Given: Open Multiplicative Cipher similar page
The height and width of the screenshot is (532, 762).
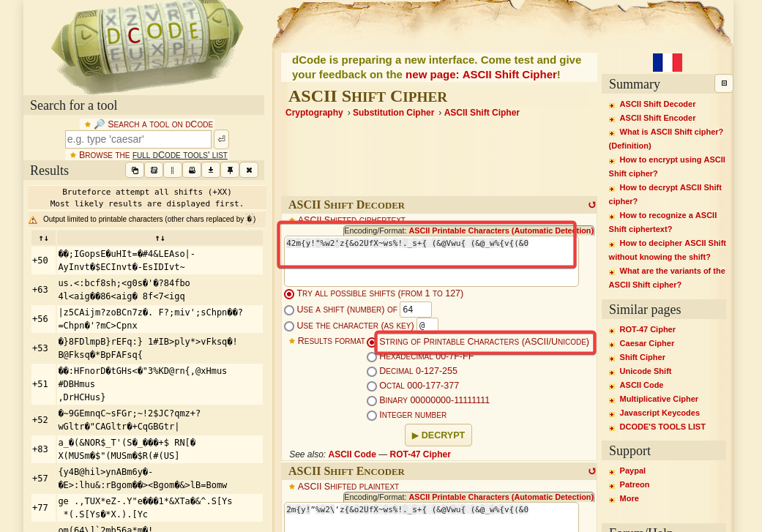Looking at the screenshot, I should pos(659,399).
